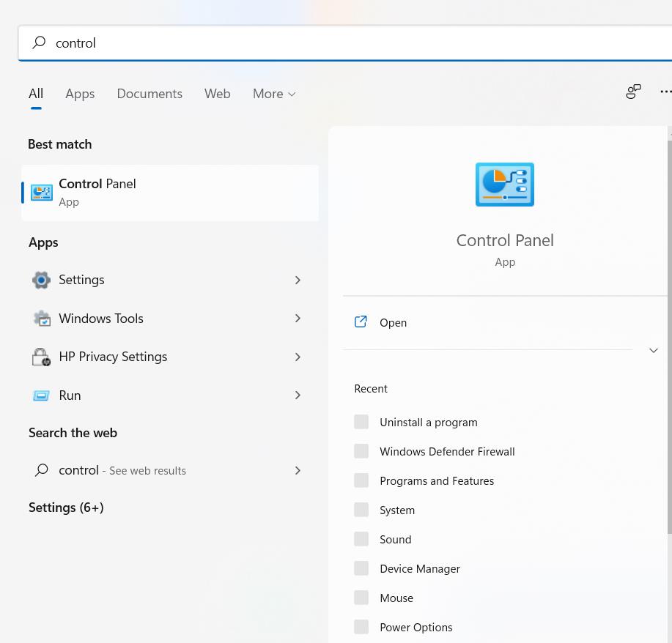672x643 pixels.
Task: Open recent item Programs and Features
Action: 437,481
